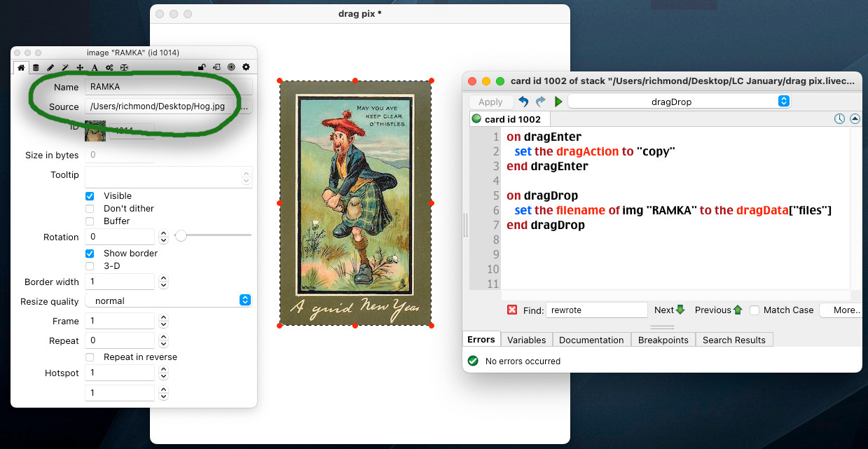The width and height of the screenshot is (868, 449).
Task: Click the green run arrow in script editor
Action: [558, 102]
